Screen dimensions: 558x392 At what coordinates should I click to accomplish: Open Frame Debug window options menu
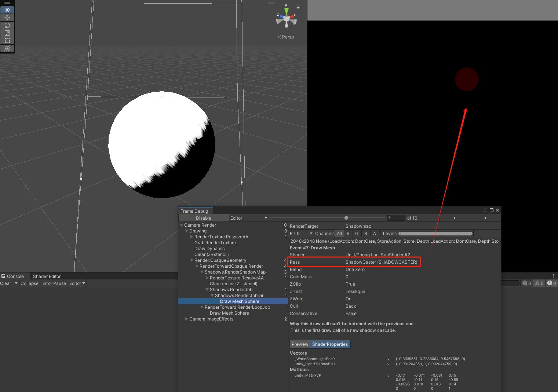(485, 210)
